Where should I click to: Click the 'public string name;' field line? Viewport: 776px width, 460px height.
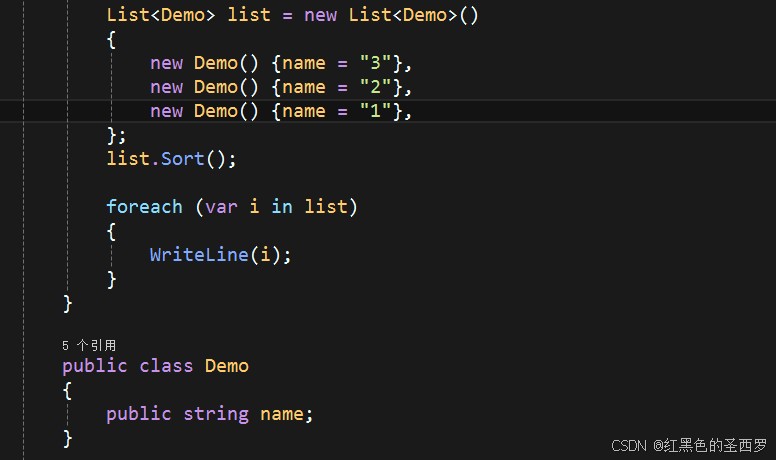210,414
